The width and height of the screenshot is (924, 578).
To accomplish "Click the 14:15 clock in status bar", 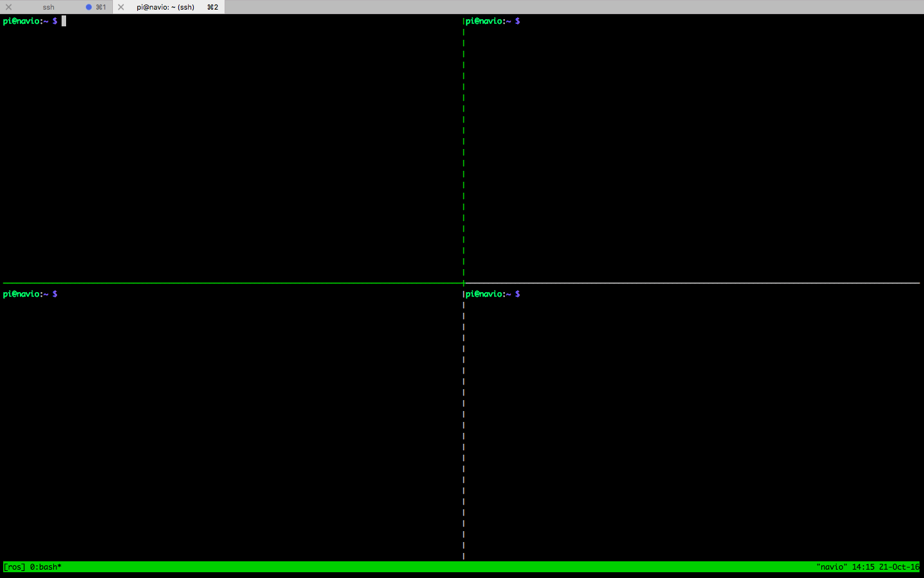I will (863, 567).
